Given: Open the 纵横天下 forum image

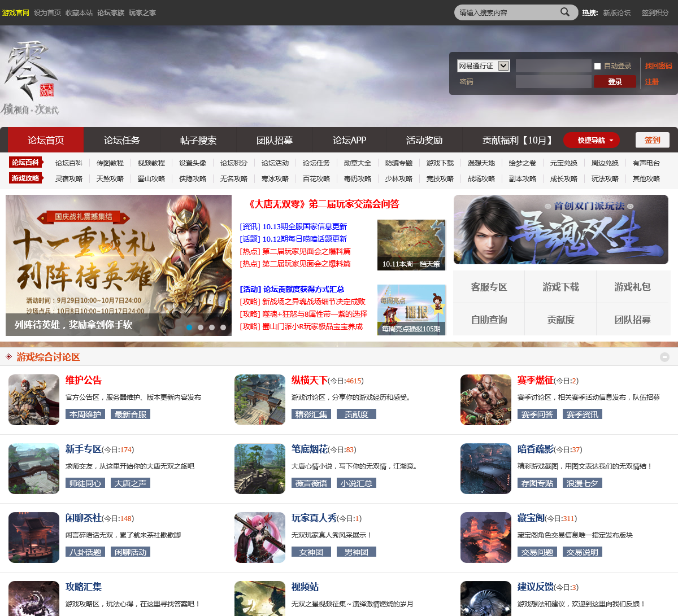Looking at the screenshot, I should click(260, 400).
